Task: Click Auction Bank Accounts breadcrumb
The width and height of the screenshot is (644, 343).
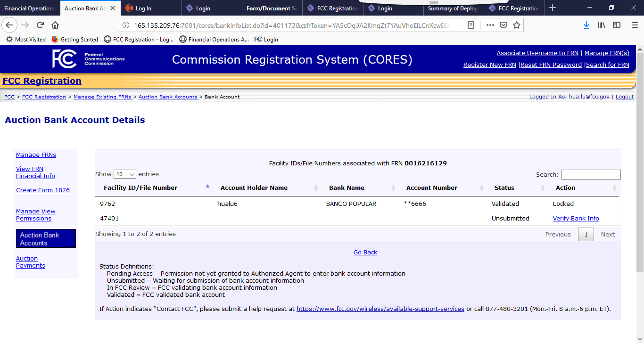Action: (x=168, y=97)
